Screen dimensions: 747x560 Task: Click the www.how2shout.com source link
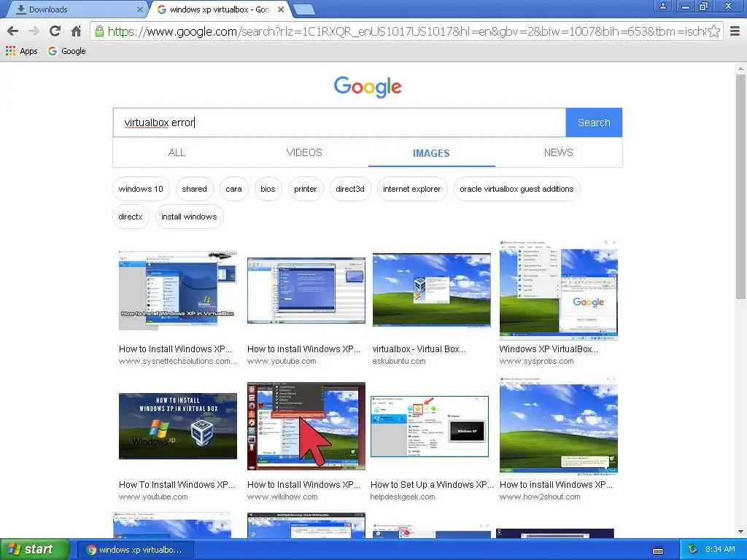click(540, 497)
